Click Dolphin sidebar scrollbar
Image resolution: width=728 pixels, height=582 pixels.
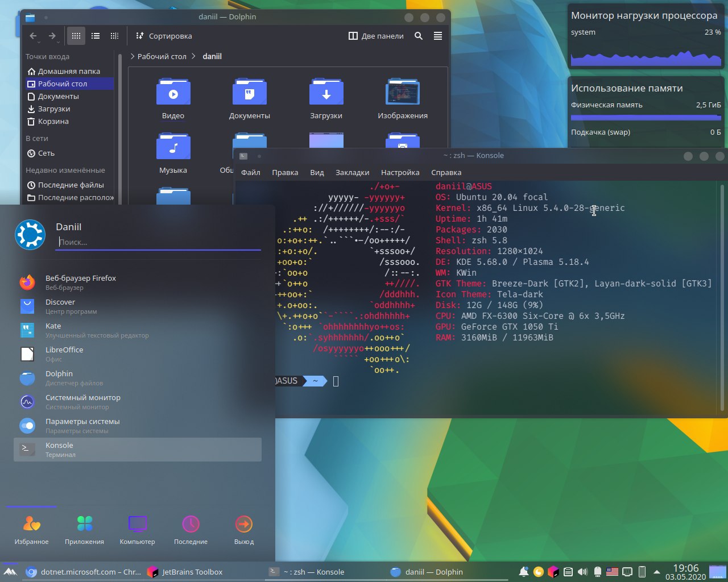[x=120, y=128]
